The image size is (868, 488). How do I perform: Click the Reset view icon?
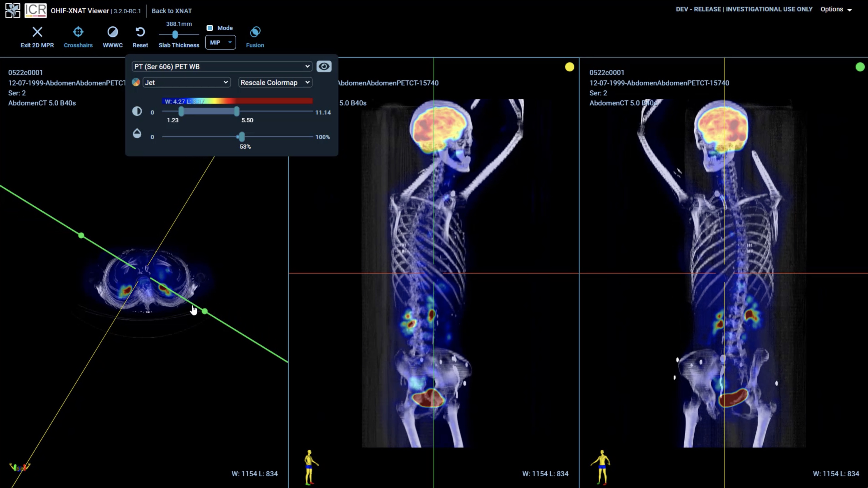140,32
